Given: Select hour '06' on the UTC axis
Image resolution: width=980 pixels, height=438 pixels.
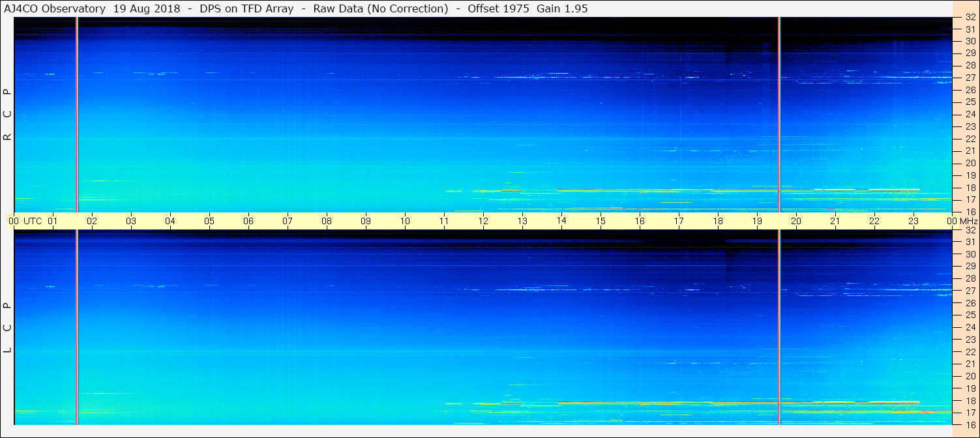Looking at the screenshot, I should pyautogui.click(x=248, y=221).
